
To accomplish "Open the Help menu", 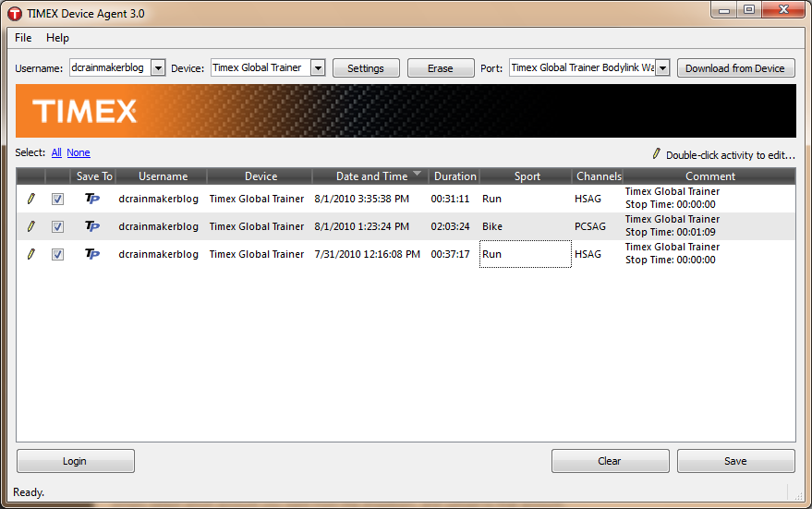I will tap(57, 38).
